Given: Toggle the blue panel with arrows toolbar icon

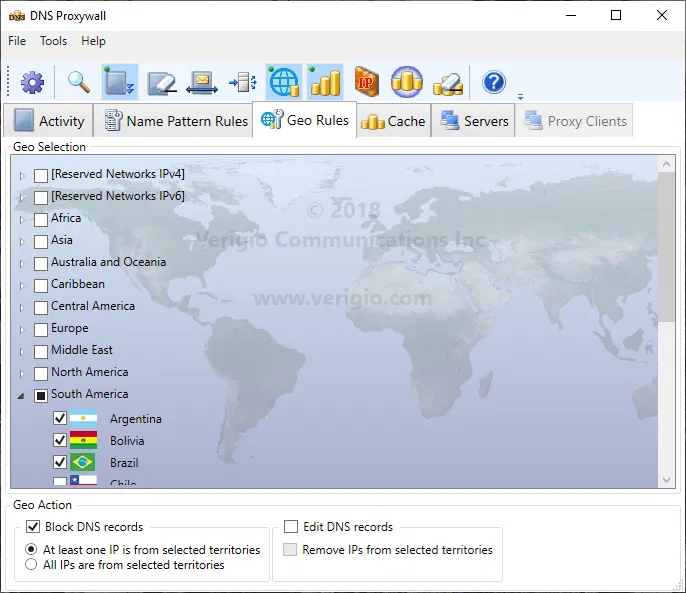Looking at the screenshot, I should point(120,82).
